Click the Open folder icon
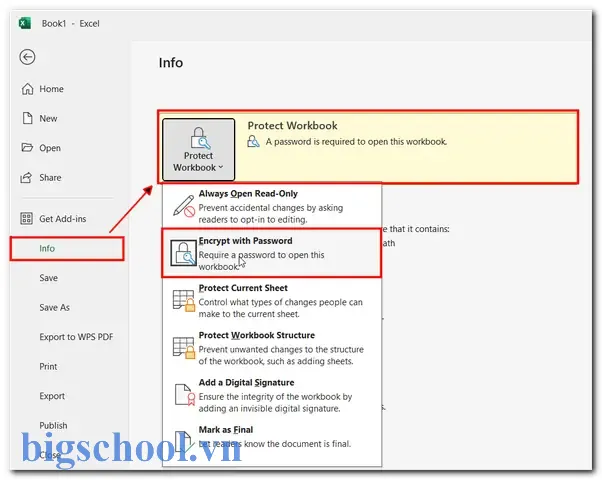This screenshot has width=602, height=480. tap(27, 148)
